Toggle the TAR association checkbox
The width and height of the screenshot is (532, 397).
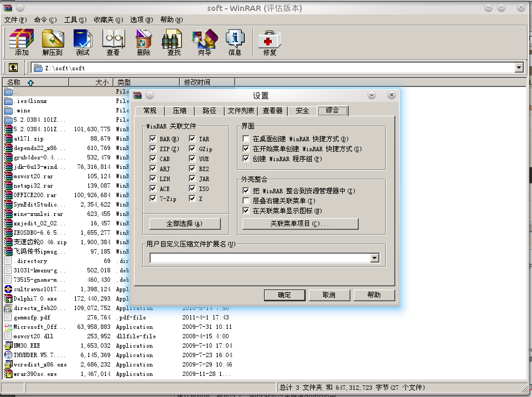[192, 138]
